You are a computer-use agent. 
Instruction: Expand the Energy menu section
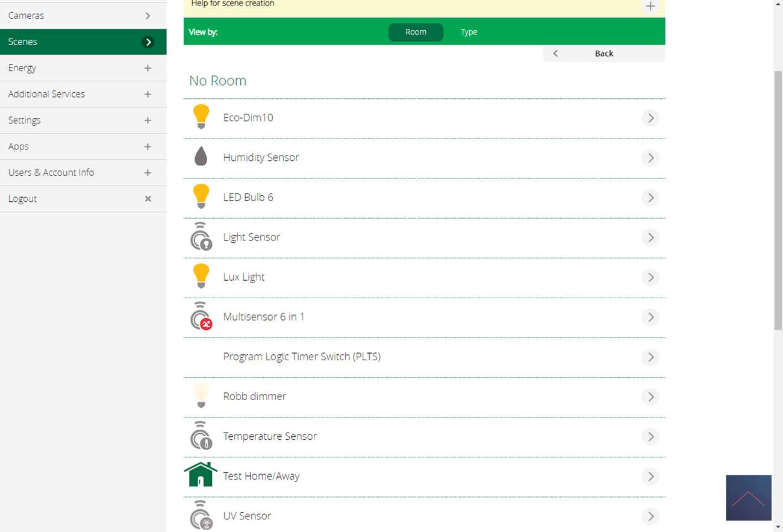pos(148,68)
